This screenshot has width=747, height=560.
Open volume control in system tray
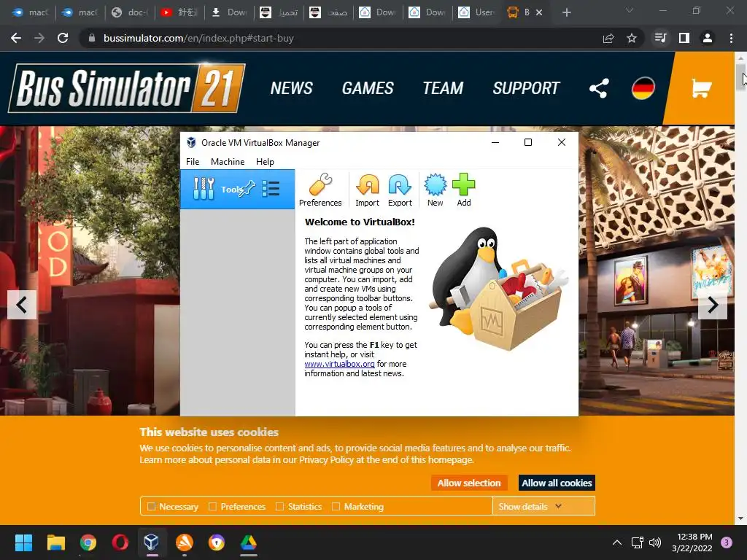coord(655,542)
